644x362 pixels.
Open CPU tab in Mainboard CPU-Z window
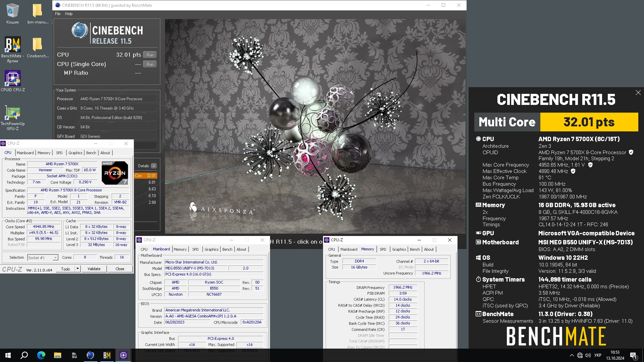pos(144,249)
